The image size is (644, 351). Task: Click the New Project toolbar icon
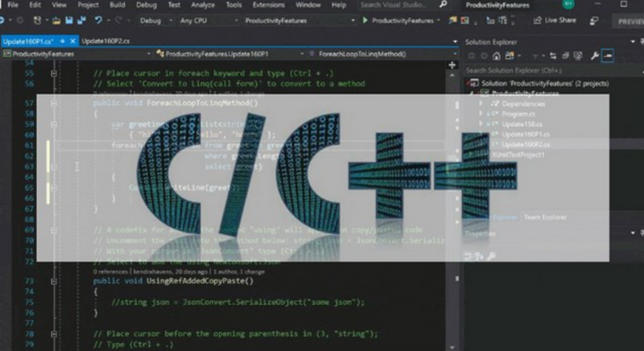tap(37, 20)
